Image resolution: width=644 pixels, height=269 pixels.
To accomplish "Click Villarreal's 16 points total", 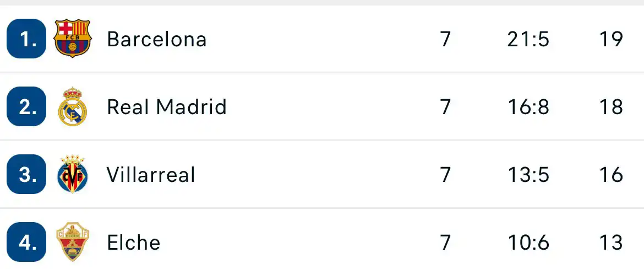I will click(x=611, y=175).
